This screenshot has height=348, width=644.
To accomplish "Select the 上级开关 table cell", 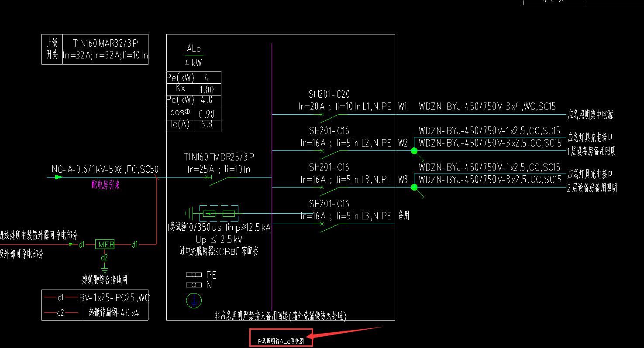I will [x=52, y=49].
